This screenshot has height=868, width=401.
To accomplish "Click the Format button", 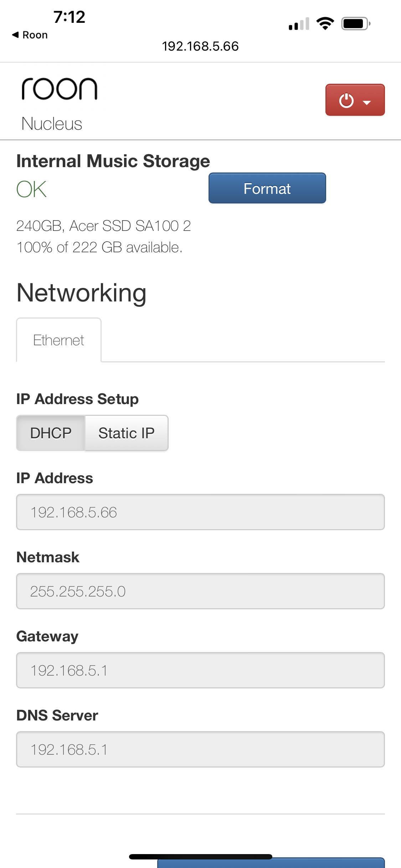I will point(267,188).
